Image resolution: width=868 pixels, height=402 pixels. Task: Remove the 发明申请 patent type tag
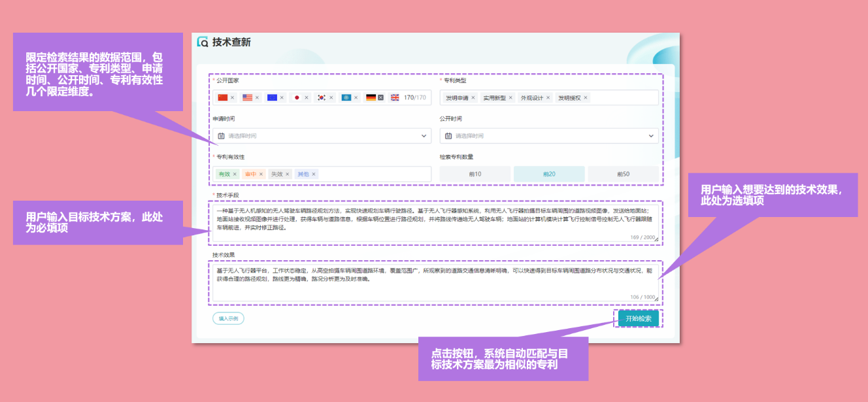(473, 97)
